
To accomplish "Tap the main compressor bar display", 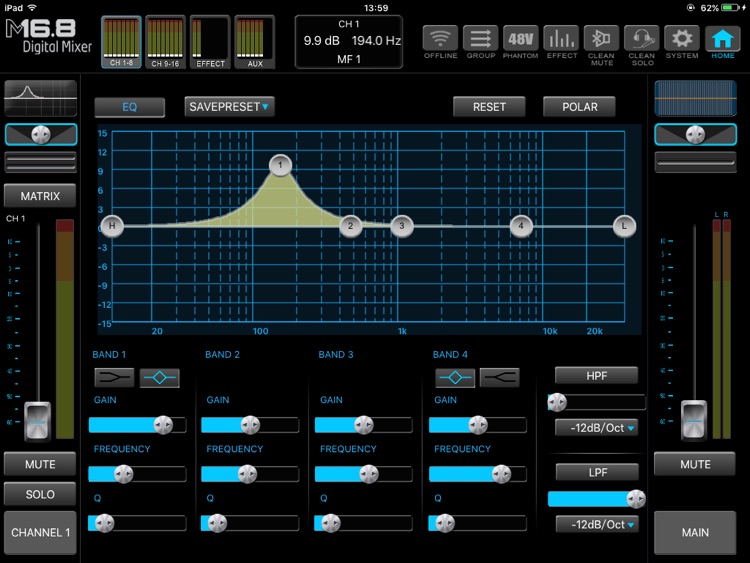I will [x=695, y=162].
